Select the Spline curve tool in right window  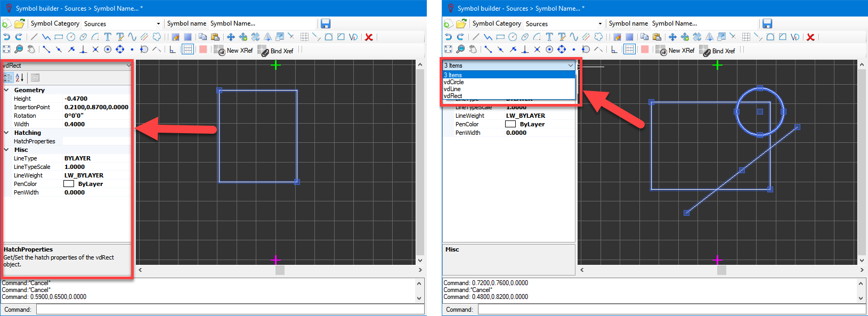point(574,37)
